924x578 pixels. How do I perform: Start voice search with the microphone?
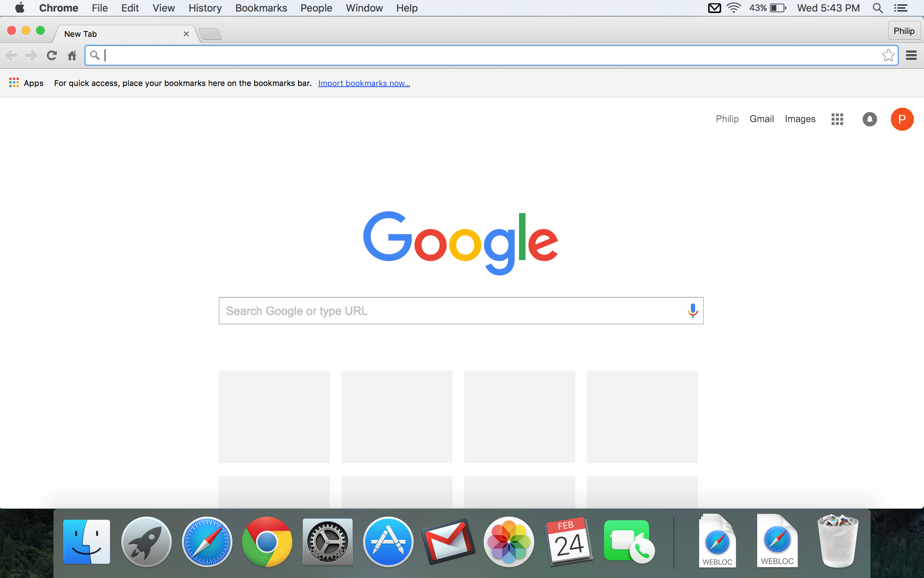[x=693, y=310]
